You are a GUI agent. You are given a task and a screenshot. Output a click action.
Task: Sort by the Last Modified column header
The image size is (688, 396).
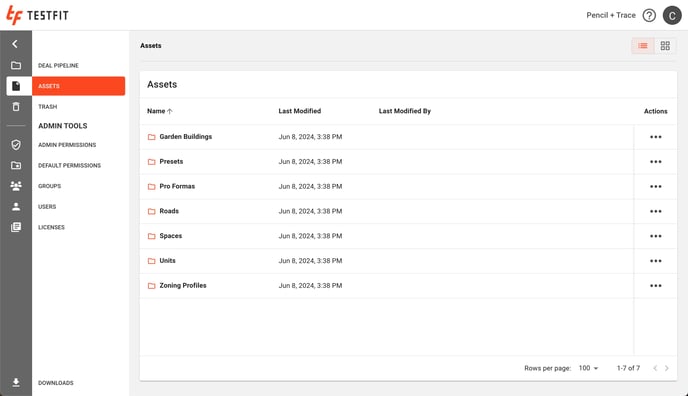pos(300,111)
